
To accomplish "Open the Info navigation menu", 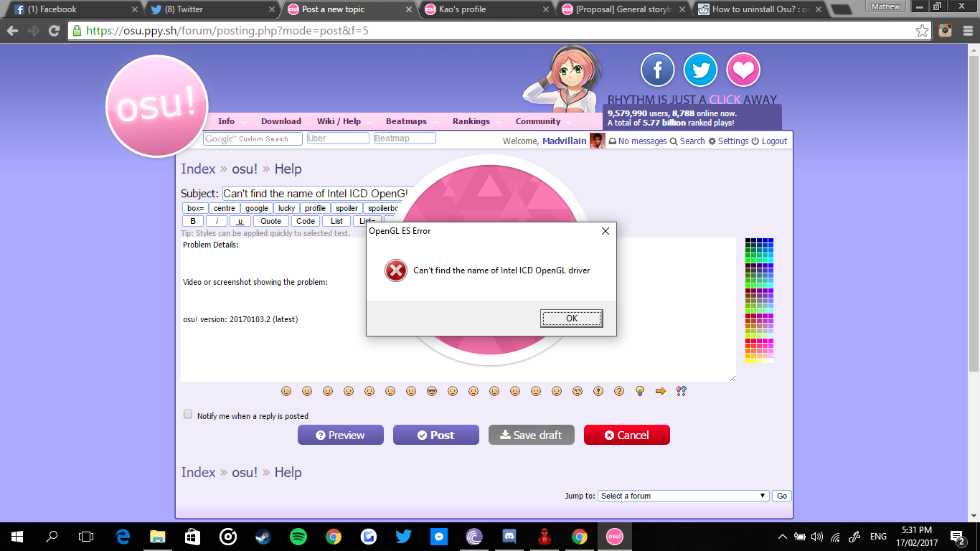I will [x=226, y=121].
